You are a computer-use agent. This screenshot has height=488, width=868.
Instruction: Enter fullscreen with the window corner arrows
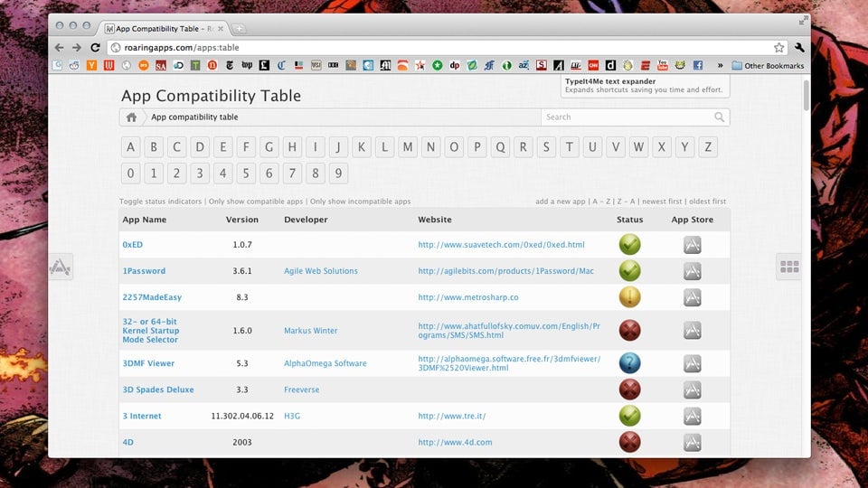click(803, 21)
